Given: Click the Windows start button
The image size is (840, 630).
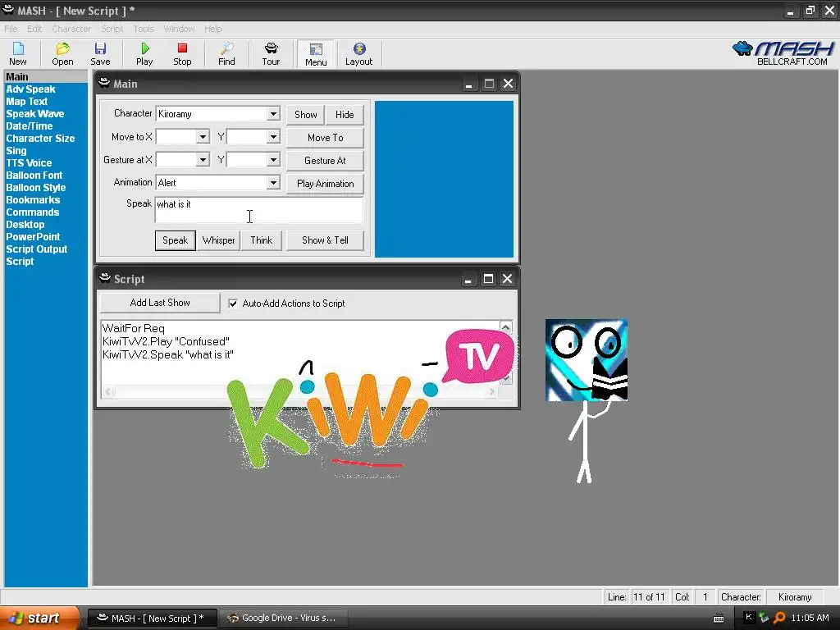Looking at the screenshot, I should [x=39, y=619].
